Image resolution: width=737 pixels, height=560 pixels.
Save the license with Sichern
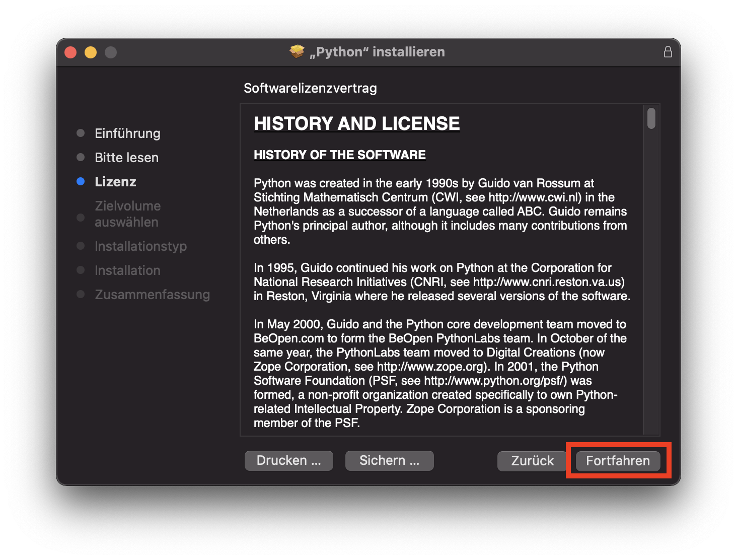389,460
